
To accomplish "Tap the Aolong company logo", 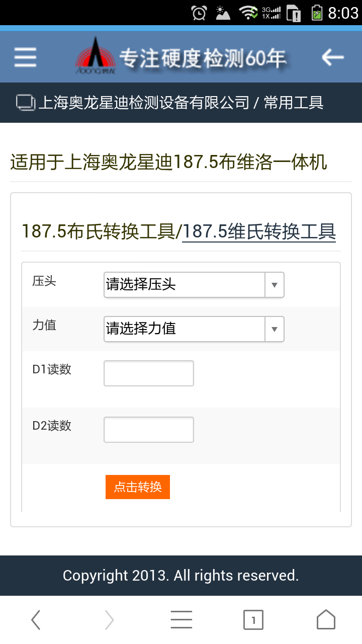I will (95, 56).
